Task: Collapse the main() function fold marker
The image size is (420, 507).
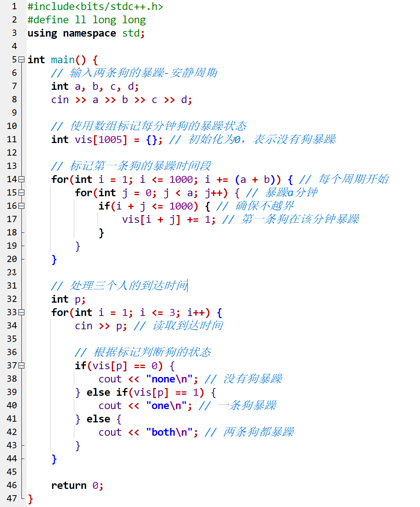Action: pyautogui.click(x=21, y=59)
